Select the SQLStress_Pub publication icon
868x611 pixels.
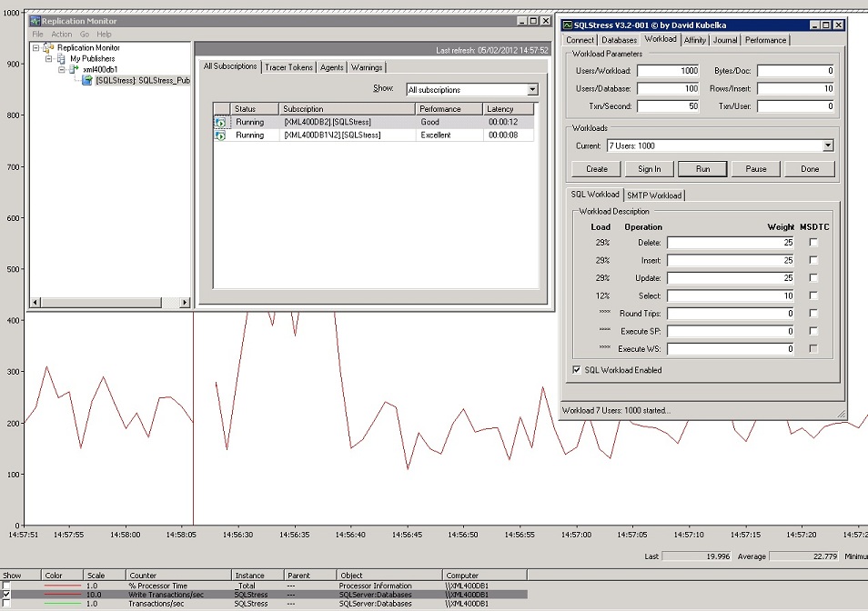point(86,81)
